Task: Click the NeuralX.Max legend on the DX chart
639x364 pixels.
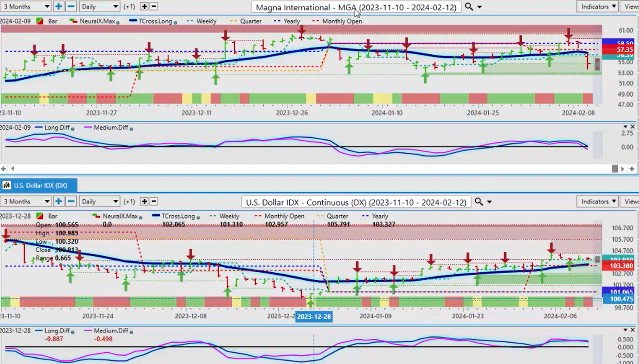Action: [x=116, y=216]
